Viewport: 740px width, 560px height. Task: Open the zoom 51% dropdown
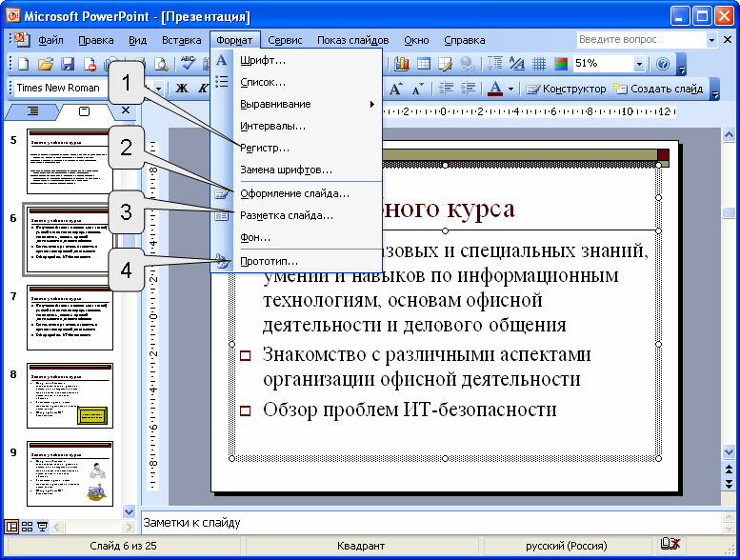point(639,64)
